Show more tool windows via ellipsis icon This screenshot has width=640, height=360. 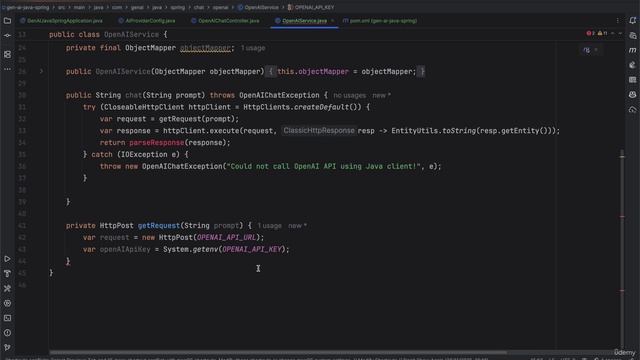7,69
